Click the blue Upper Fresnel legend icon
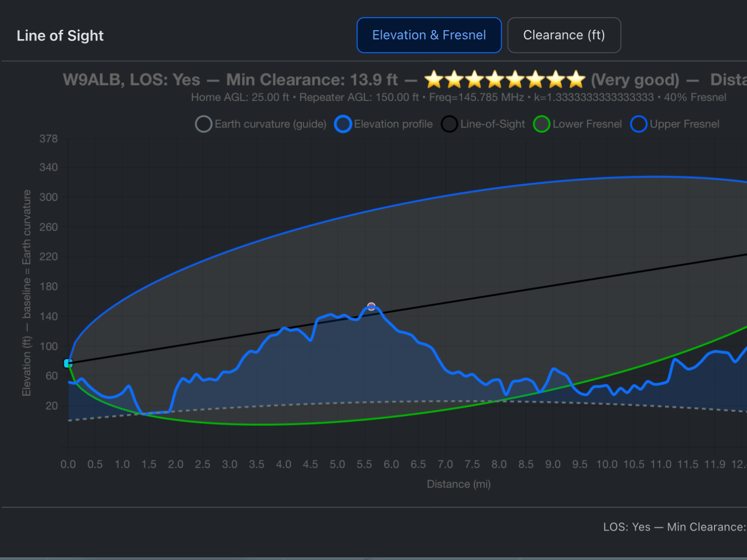The image size is (747, 560). coord(638,124)
